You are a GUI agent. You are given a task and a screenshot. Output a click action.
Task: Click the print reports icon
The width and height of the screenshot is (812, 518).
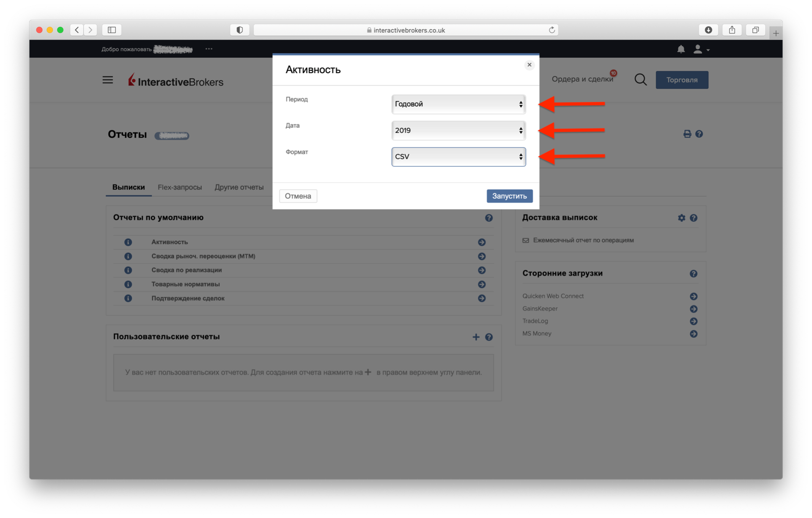(687, 134)
